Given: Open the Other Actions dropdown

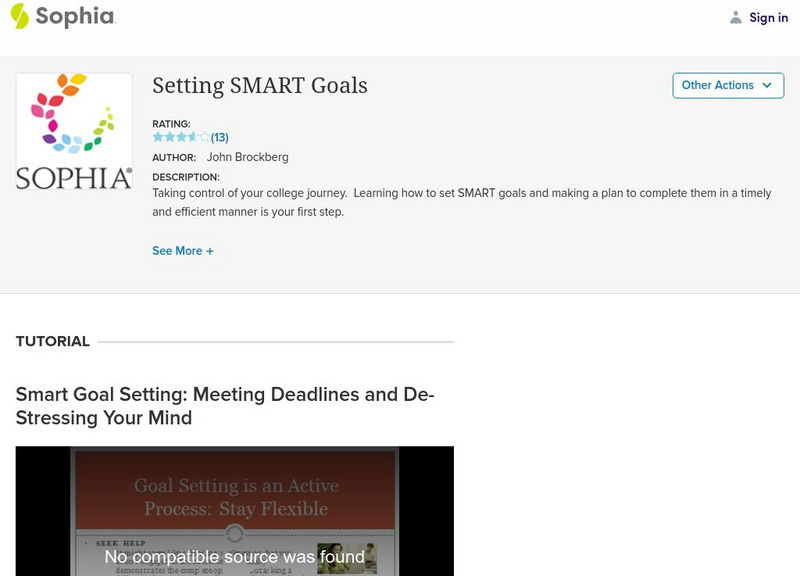Looking at the screenshot, I should (x=727, y=85).
